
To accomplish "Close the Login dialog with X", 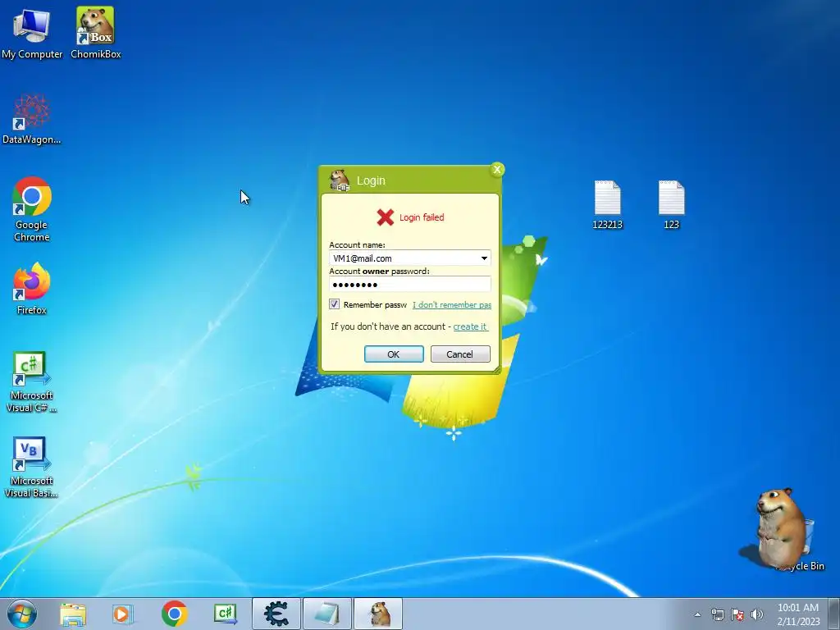I will click(x=497, y=170).
